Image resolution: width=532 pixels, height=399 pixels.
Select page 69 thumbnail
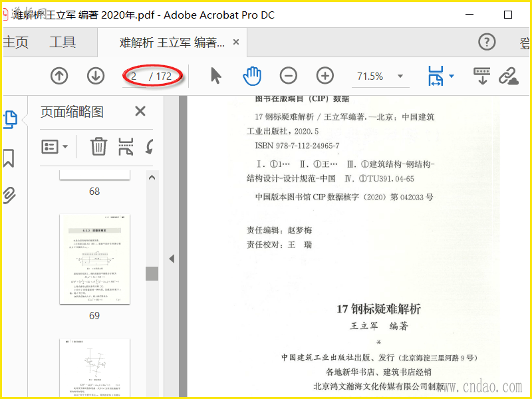[94, 259]
